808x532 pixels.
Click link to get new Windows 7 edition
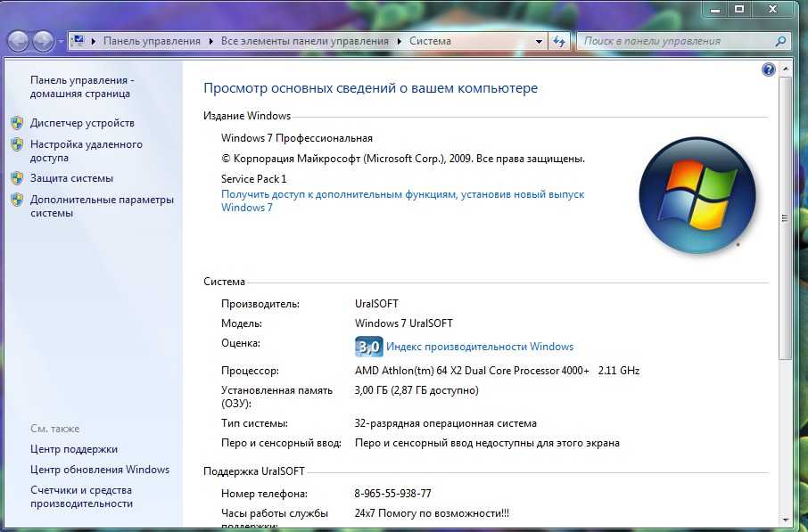click(402, 201)
